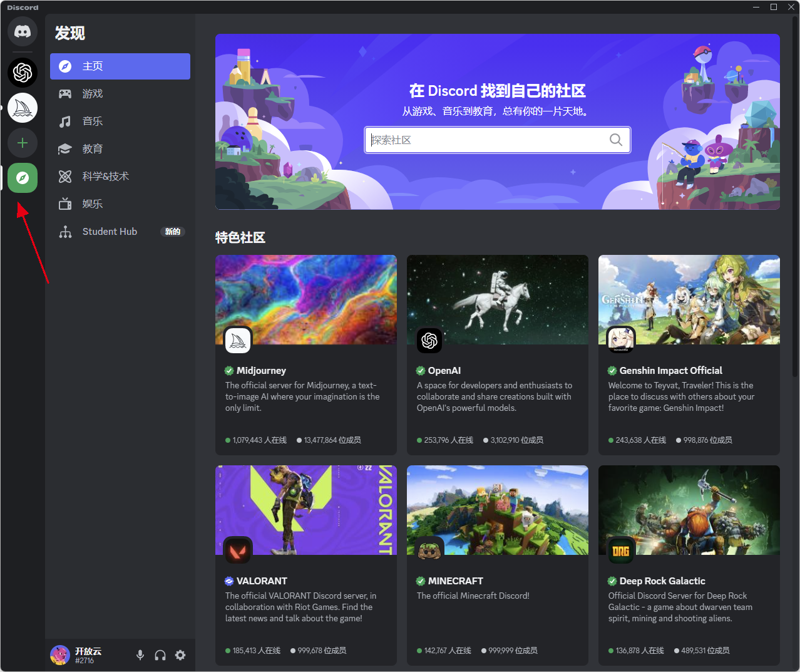Click the VALORANT server title

tap(262, 581)
